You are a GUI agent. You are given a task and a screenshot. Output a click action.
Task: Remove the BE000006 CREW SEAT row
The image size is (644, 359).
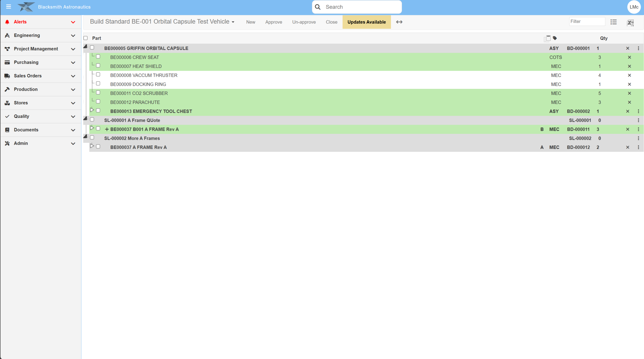point(629,57)
